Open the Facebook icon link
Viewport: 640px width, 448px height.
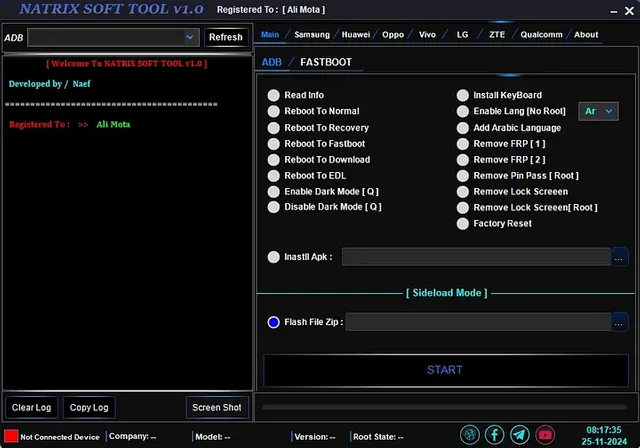pyautogui.click(x=494, y=435)
